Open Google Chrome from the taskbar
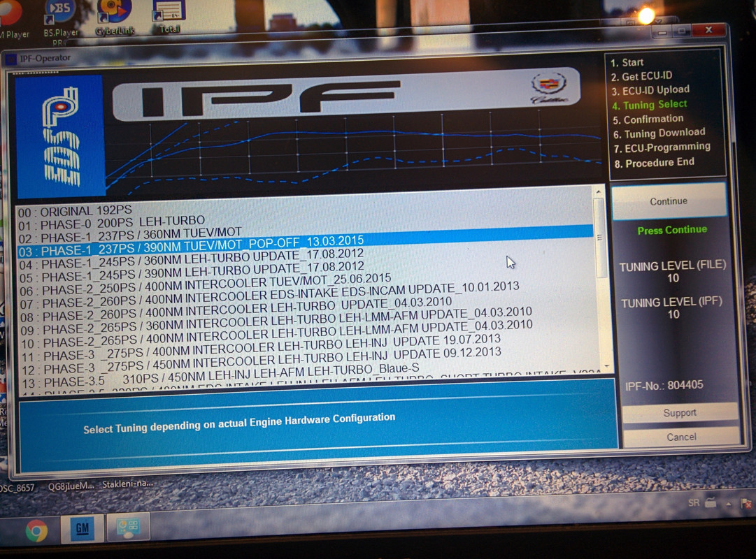The width and height of the screenshot is (756, 559). tap(36, 530)
